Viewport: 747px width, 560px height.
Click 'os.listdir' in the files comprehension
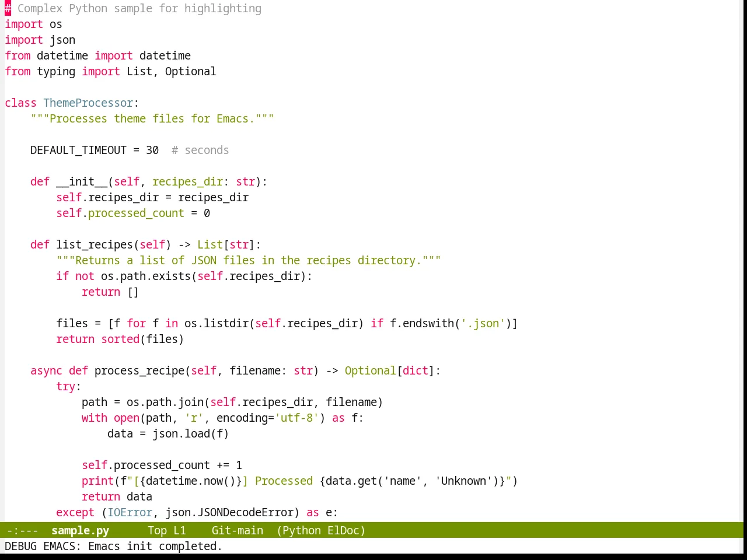[217, 323]
